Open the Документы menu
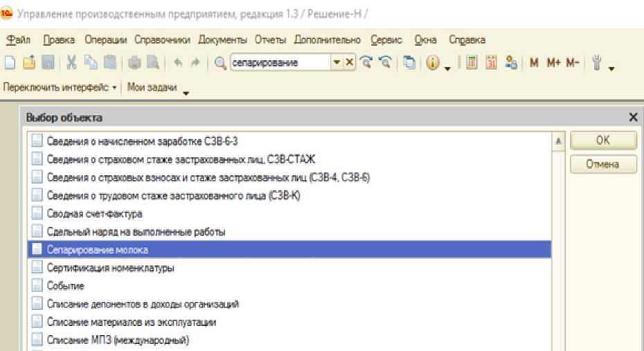This screenshot has height=351, width=644. (222, 40)
